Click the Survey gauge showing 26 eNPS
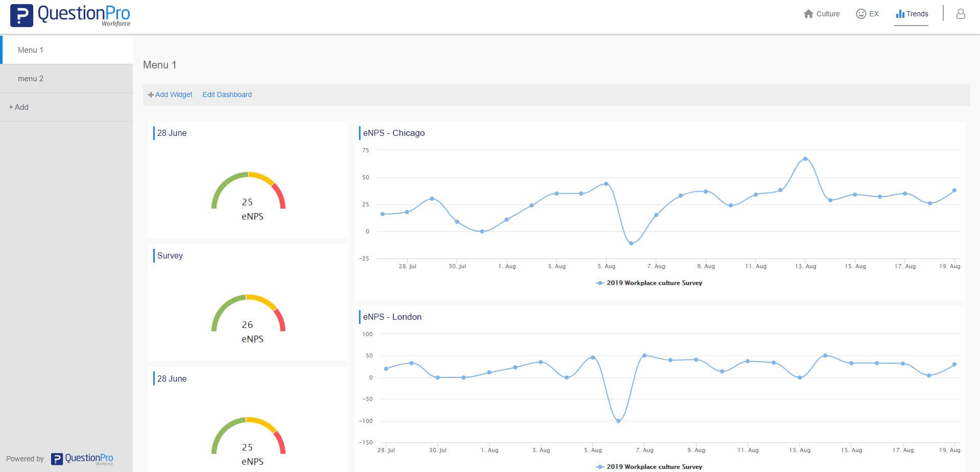 pos(248,319)
